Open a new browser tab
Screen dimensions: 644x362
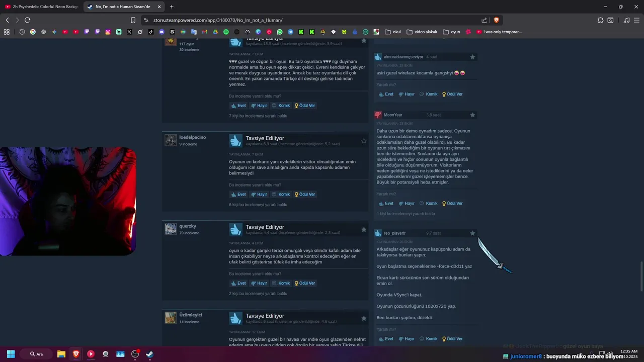point(172,7)
